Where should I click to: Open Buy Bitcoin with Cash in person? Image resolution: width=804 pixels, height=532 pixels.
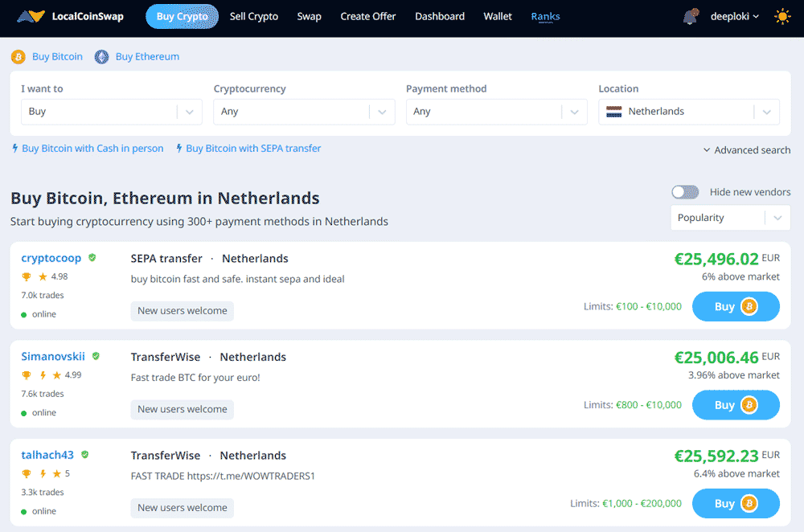coord(92,148)
